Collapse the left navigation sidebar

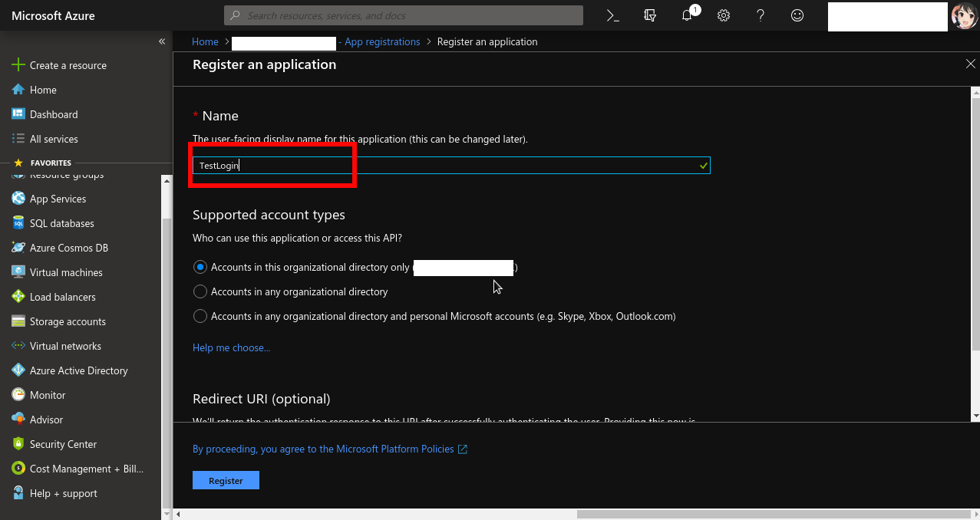click(162, 41)
